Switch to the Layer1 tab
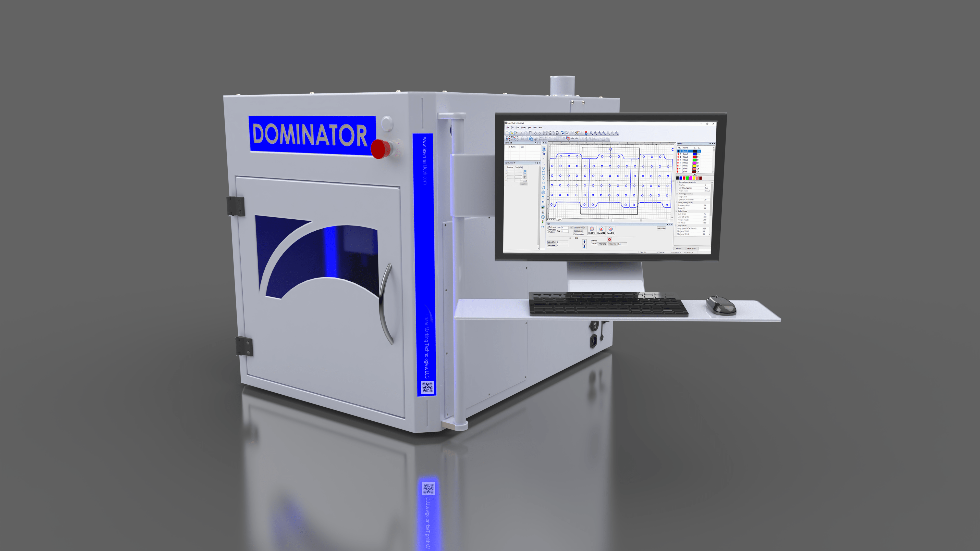 [x=559, y=220]
